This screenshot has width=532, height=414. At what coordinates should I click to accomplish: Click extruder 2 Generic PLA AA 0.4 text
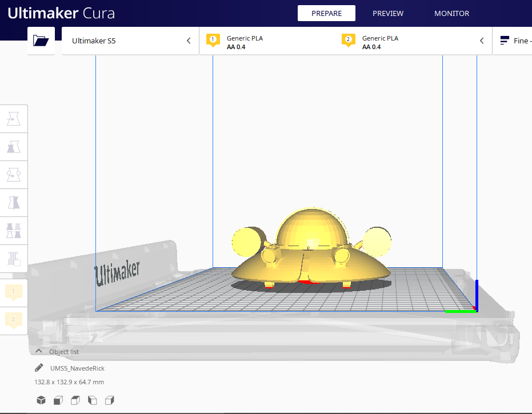tap(380, 42)
